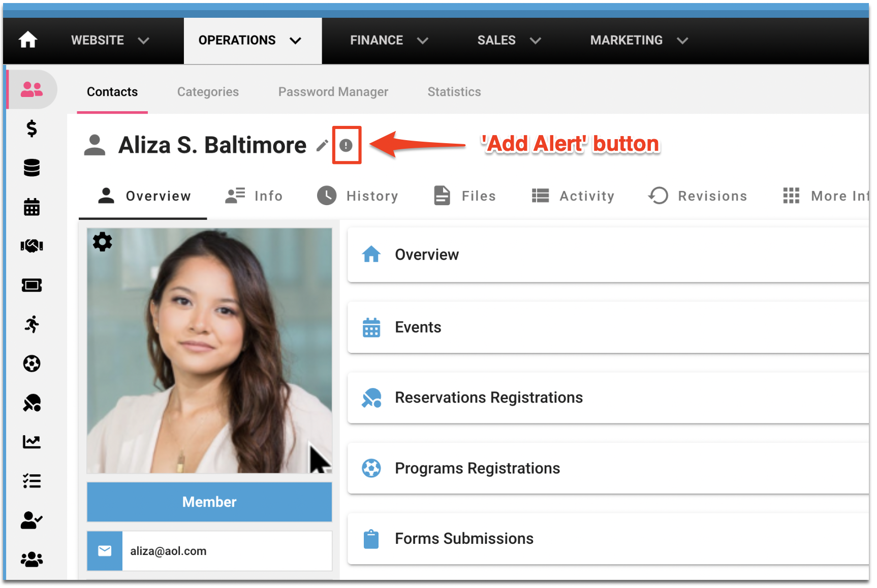
Task: Select the line chart sidebar icon
Action: coord(32,442)
